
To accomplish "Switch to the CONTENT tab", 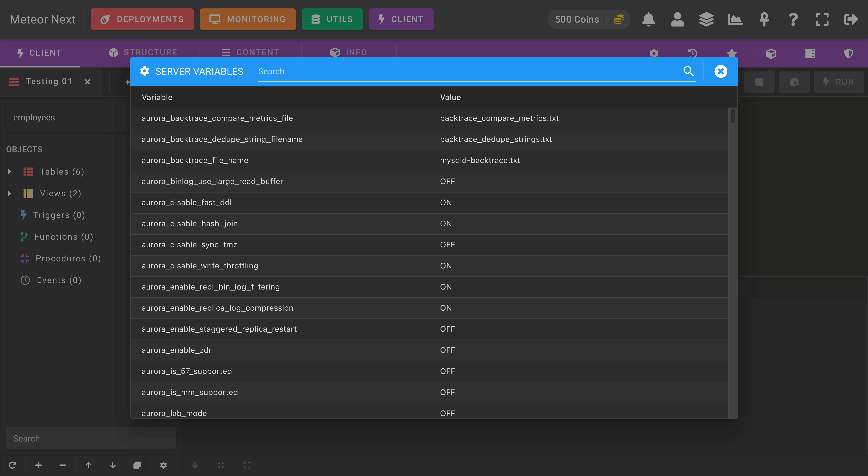I will coord(250,53).
